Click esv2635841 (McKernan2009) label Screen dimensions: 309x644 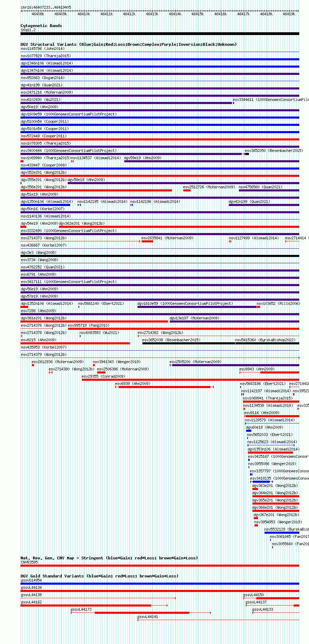tap(167, 238)
